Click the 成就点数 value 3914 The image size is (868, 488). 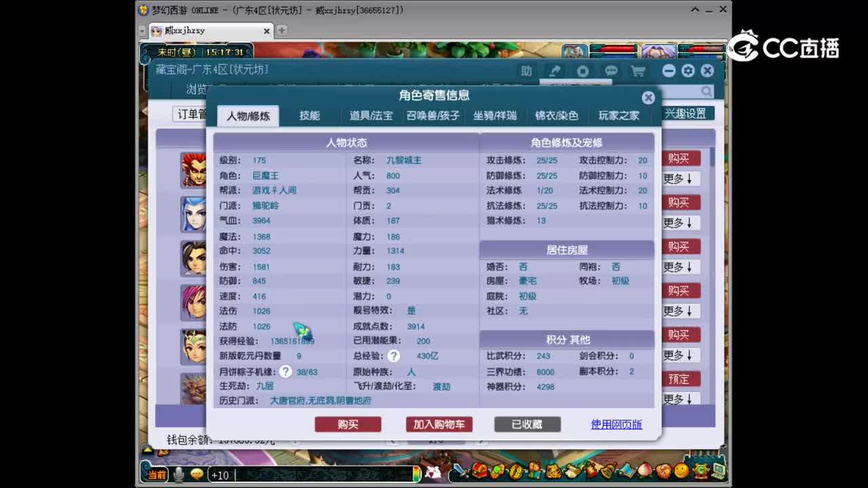(x=416, y=327)
